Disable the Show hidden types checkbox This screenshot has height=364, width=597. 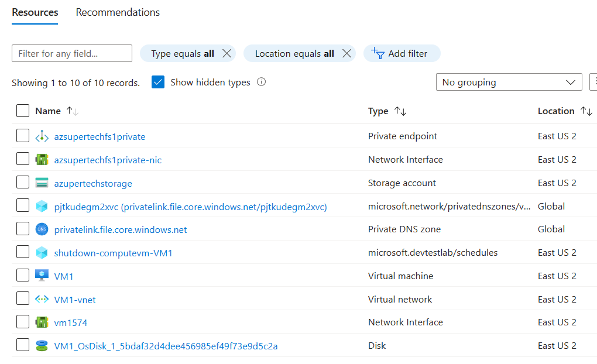pyautogui.click(x=158, y=82)
